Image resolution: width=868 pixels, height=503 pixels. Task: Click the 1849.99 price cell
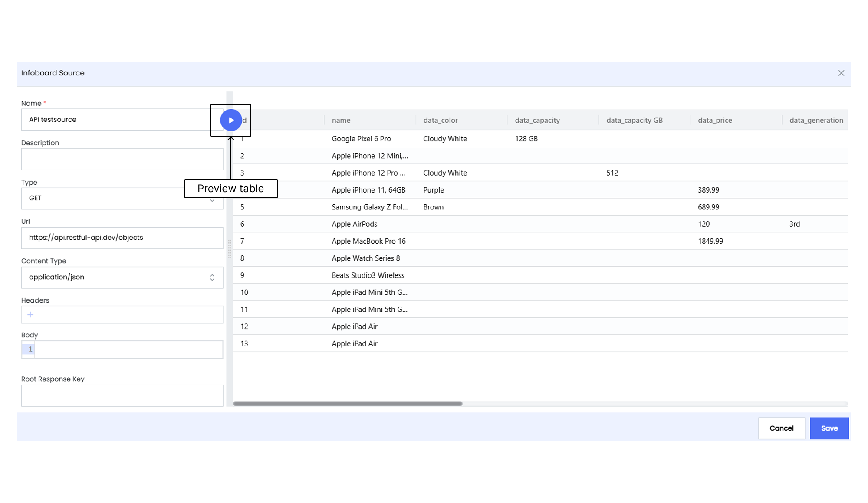(x=736, y=241)
